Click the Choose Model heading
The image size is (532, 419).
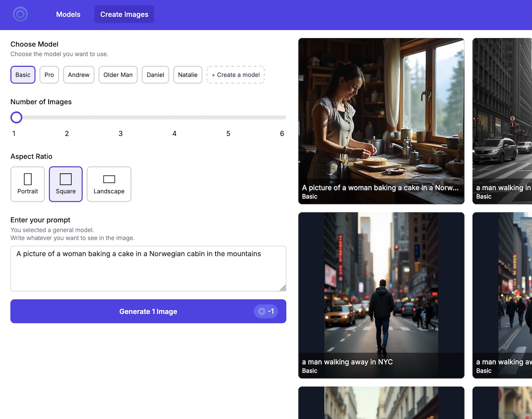[x=34, y=44]
